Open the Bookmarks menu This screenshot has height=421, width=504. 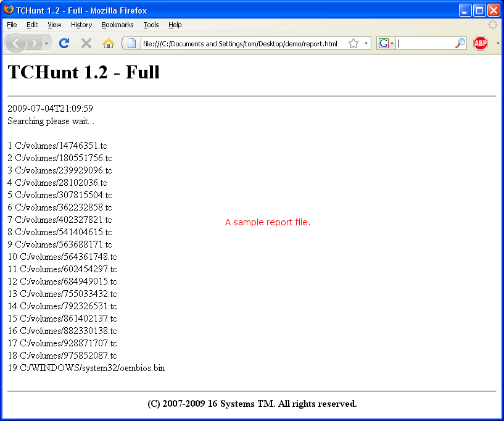pyautogui.click(x=117, y=25)
